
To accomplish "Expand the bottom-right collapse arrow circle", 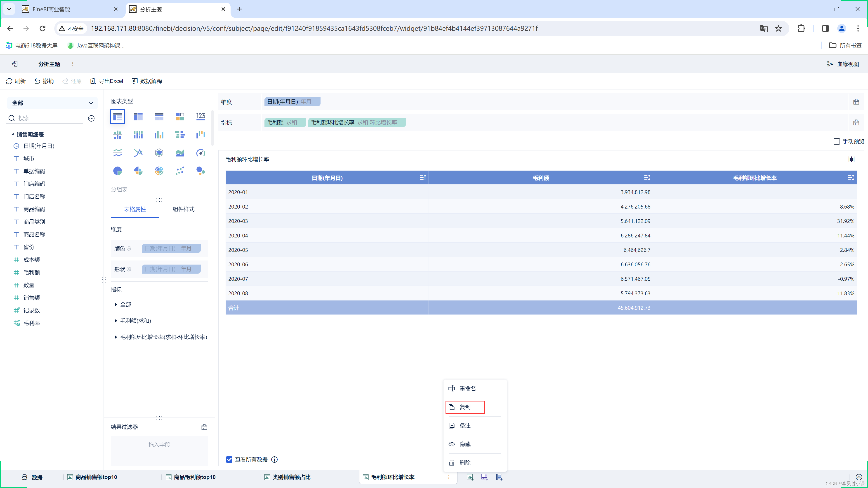I will [x=859, y=477].
